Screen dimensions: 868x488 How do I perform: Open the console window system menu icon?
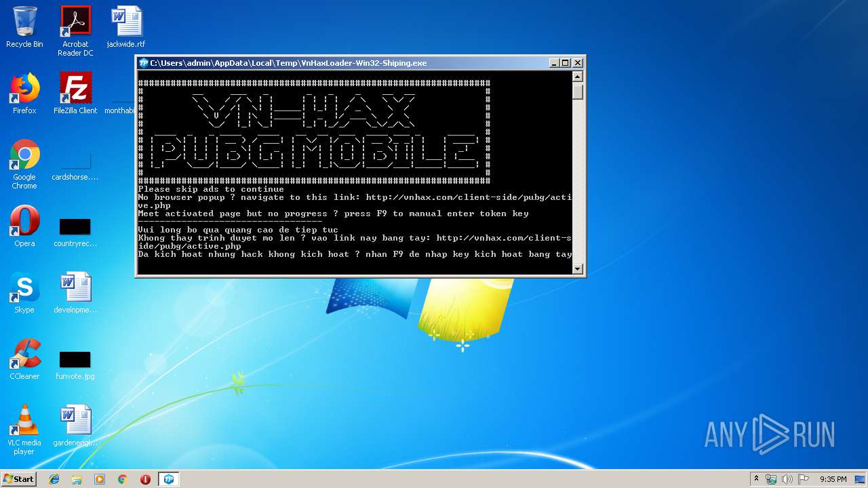click(x=143, y=63)
